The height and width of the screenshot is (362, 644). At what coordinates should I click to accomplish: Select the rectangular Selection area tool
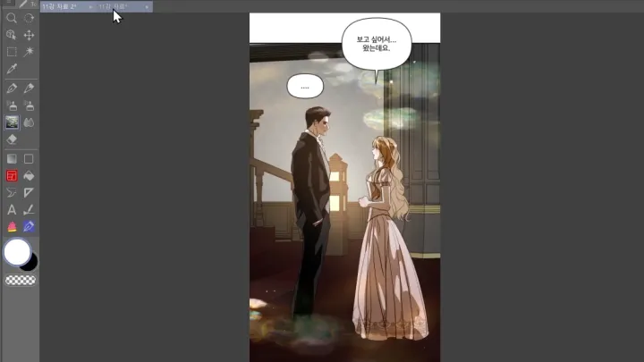pos(12,52)
